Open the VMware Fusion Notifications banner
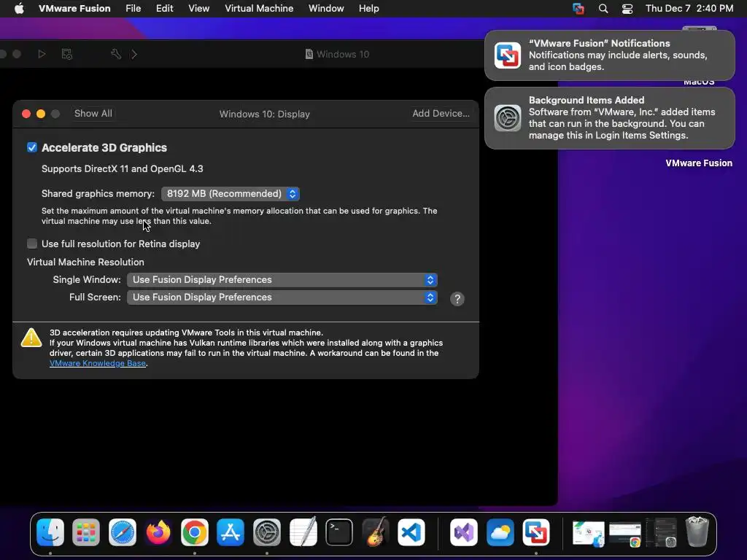Viewport: 747px width, 560px height. 610,55
